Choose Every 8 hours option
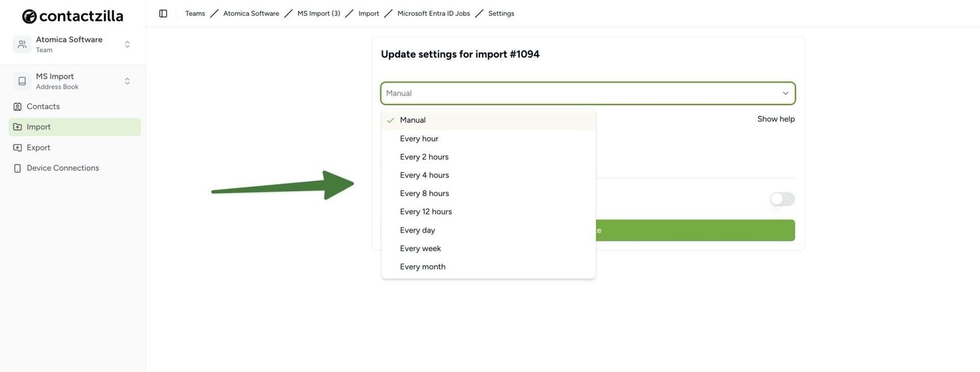The image size is (980, 372). (x=488, y=193)
